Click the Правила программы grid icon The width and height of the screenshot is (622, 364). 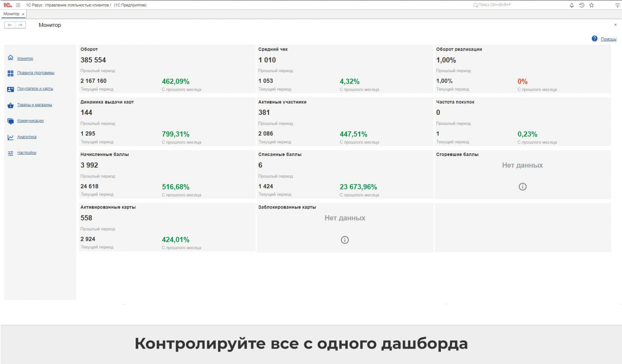10,73
